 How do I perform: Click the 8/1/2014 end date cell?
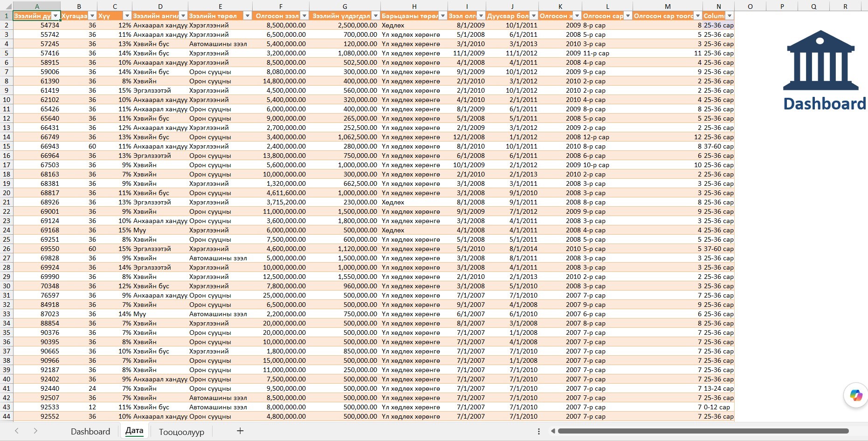(512, 249)
